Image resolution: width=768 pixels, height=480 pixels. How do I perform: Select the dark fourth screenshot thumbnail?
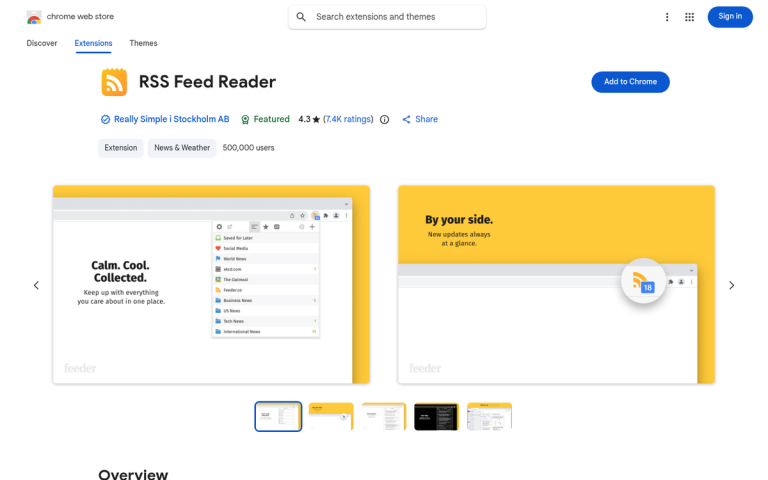(x=436, y=417)
